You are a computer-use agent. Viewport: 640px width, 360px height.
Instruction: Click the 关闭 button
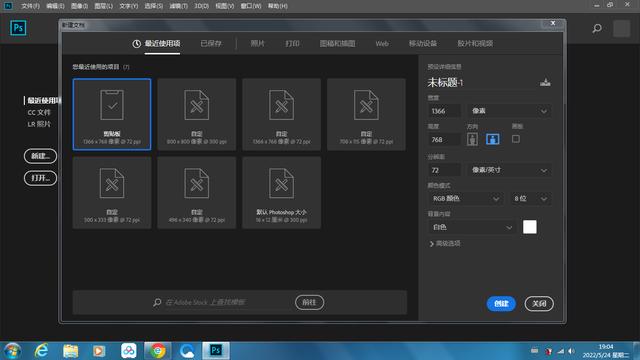pos(539,304)
